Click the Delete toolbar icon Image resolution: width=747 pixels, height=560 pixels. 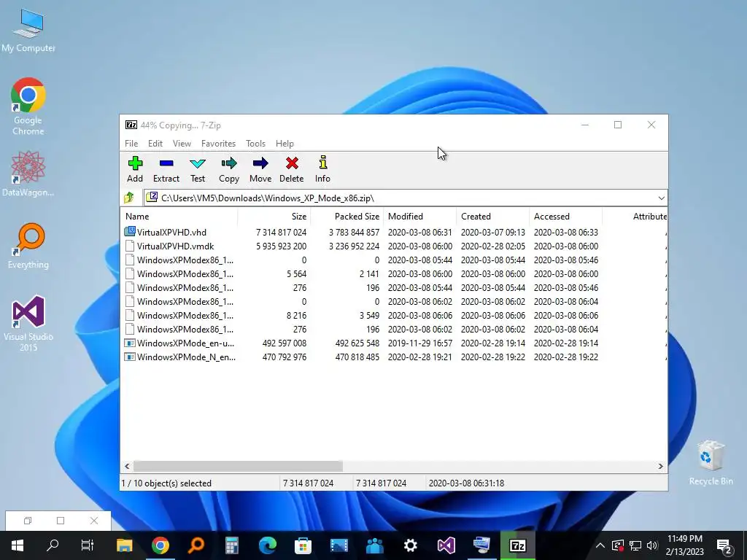292,169
